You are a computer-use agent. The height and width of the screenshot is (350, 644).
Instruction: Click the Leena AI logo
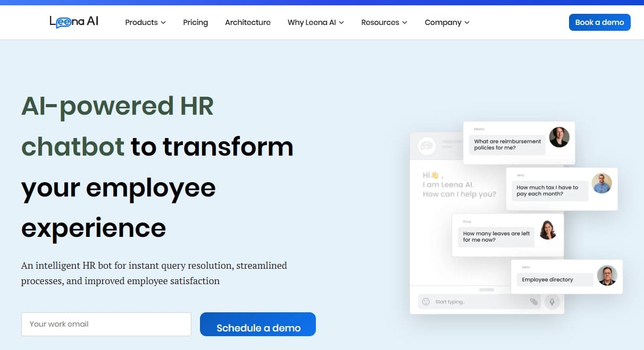coord(74,22)
